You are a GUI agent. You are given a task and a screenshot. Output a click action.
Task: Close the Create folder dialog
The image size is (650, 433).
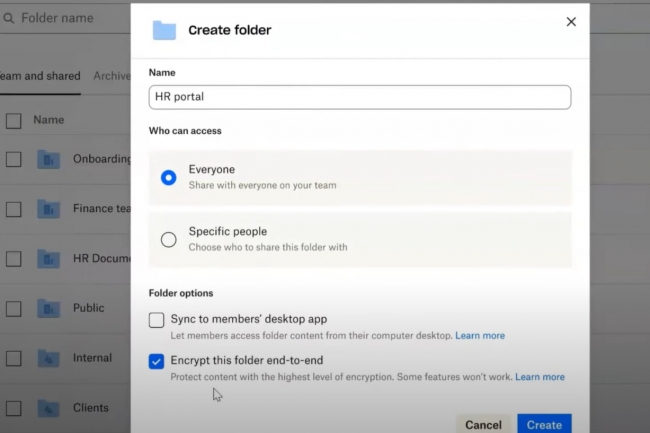tap(571, 22)
